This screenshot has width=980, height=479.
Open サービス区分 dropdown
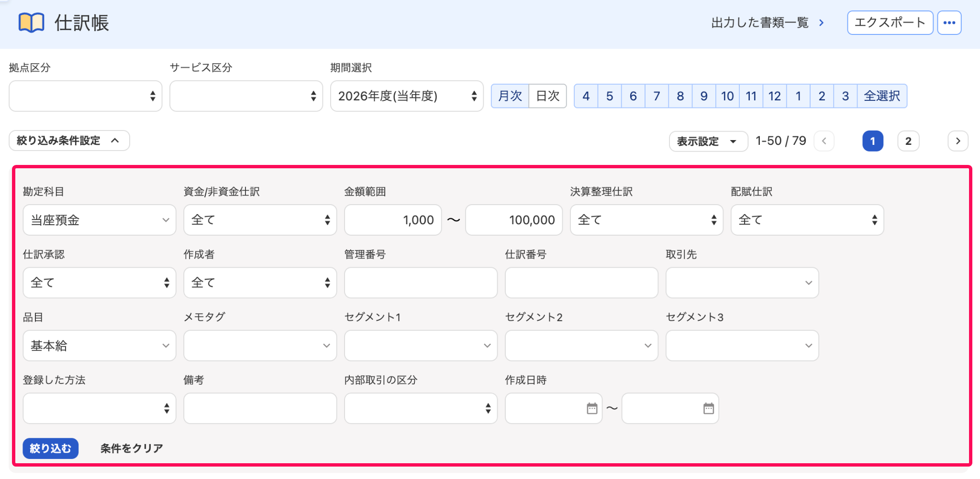[246, 96]
